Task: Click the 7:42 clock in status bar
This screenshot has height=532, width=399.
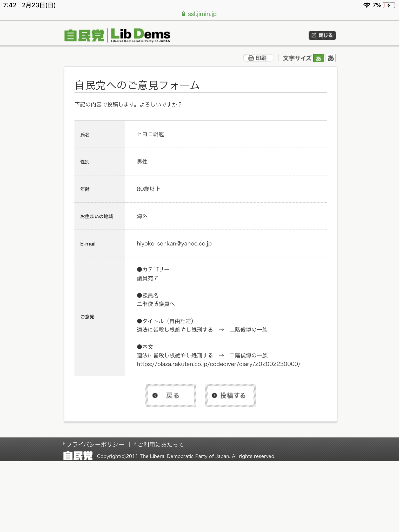Action: 10,5
